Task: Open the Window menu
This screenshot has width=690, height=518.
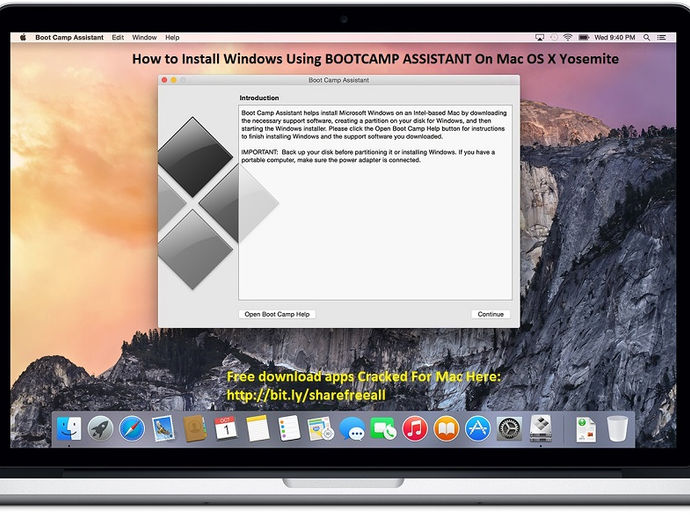Action: (144, 37)
